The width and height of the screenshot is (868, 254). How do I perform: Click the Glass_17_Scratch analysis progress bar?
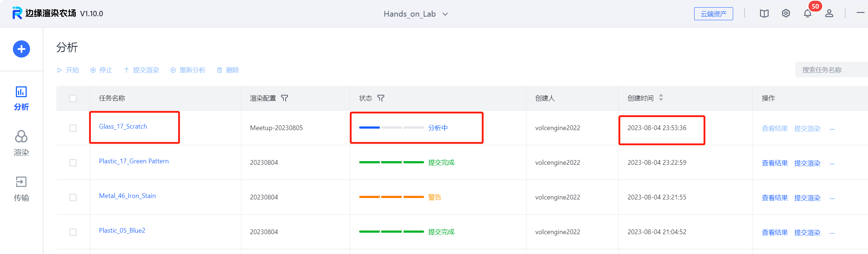pos(391,128)
